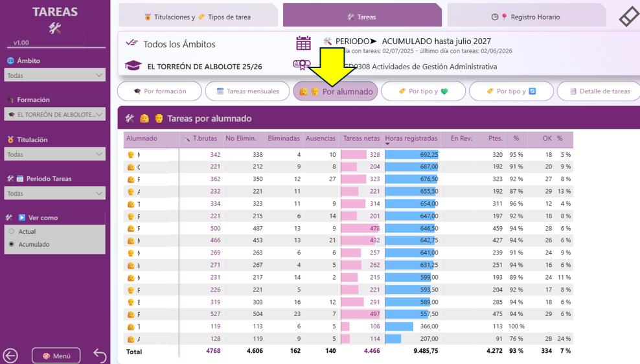Viewport: 640px width, 364px height.
Task: Expand the Titulación dropdown
Action: (54, 154)
